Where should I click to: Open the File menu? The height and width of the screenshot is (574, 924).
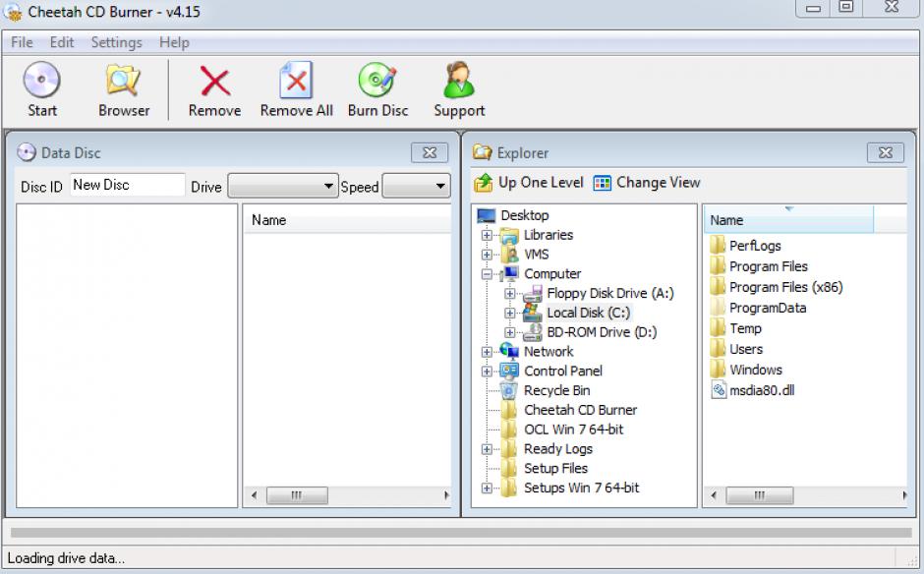22,42
